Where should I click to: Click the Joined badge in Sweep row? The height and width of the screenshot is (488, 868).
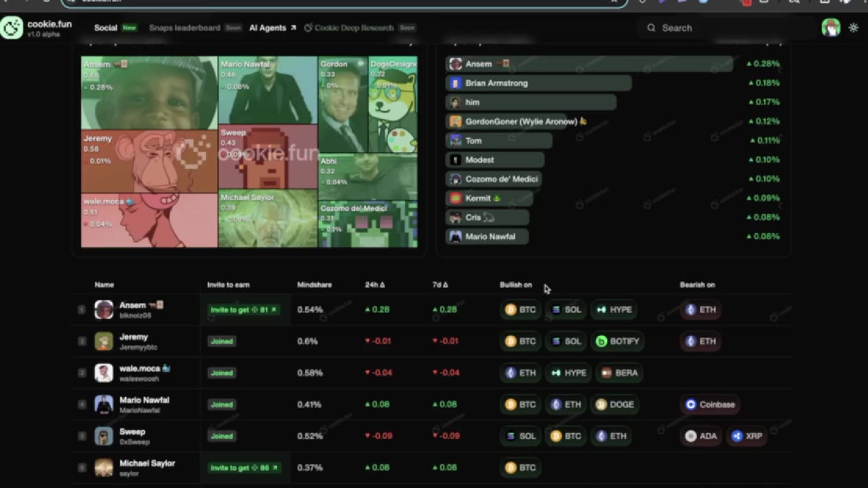(x=222, y=436)
